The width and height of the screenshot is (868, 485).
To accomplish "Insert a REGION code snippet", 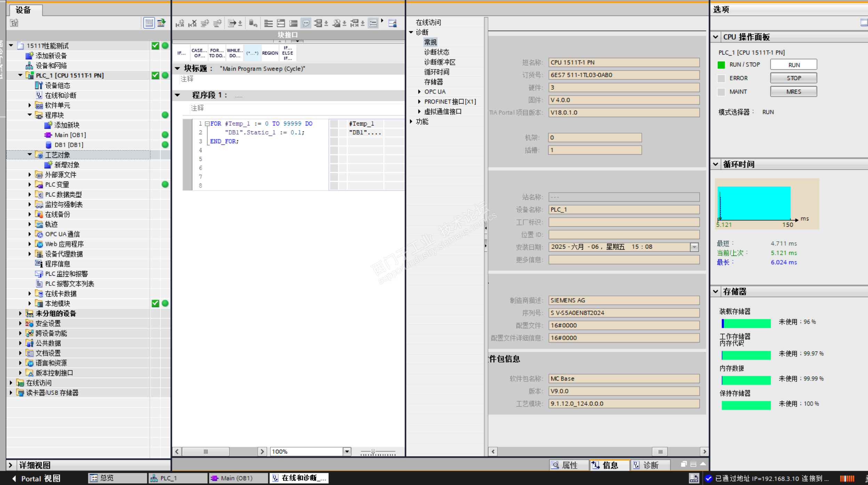I will point(270,53).
